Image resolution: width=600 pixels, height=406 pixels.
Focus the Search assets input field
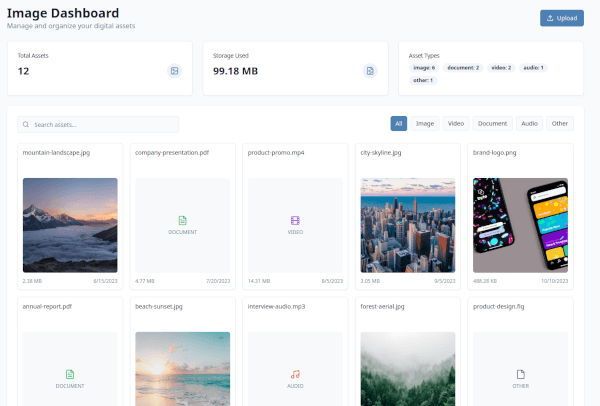click(x=98, y=124)
